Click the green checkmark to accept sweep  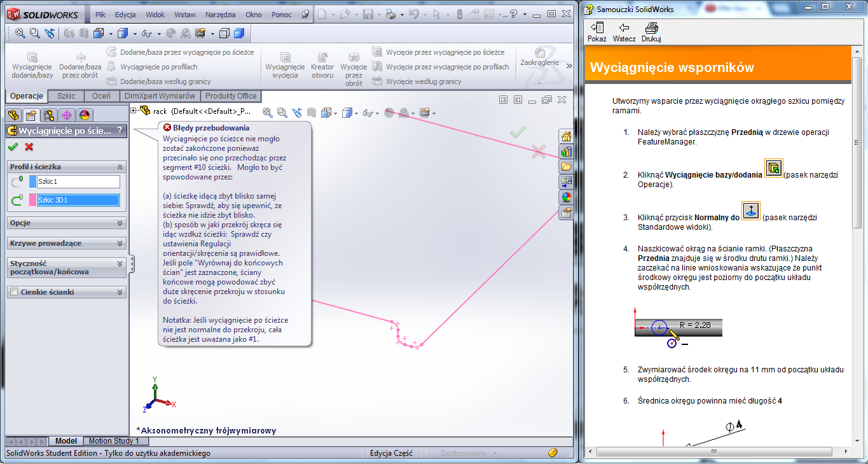[13, 147]
